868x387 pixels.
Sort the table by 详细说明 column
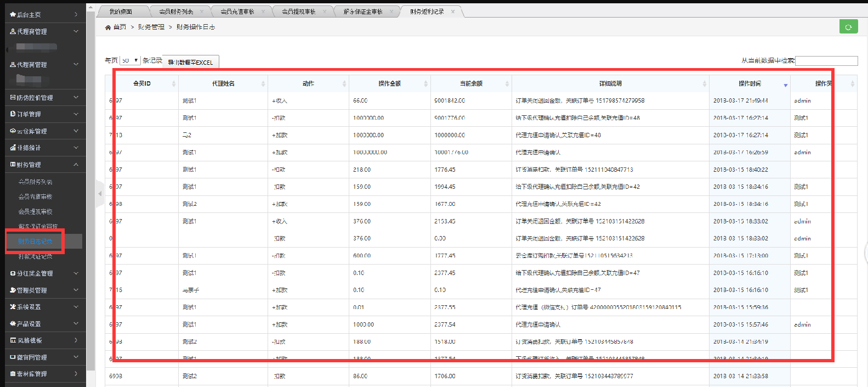[x=610, y=83]
